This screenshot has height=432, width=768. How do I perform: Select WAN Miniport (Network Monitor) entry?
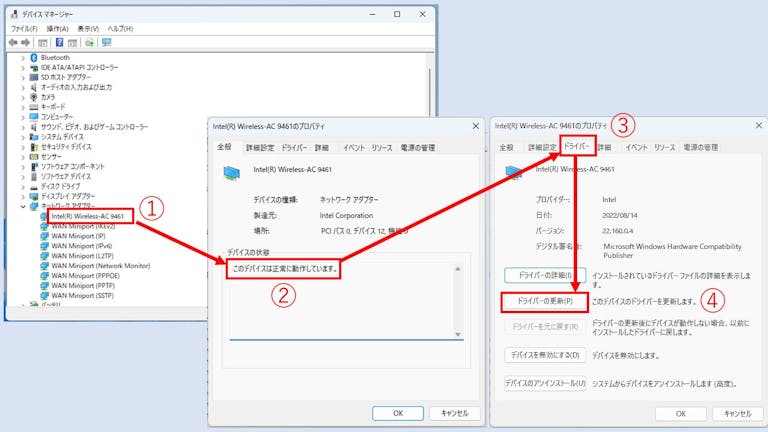click(x=100, y=265)
